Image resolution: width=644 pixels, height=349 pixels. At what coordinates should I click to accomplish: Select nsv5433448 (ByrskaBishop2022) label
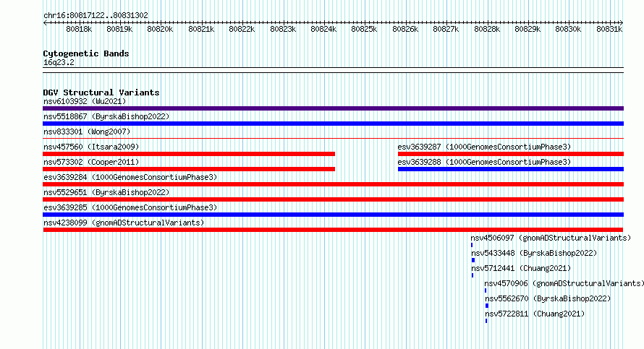(x=534, y=253)
